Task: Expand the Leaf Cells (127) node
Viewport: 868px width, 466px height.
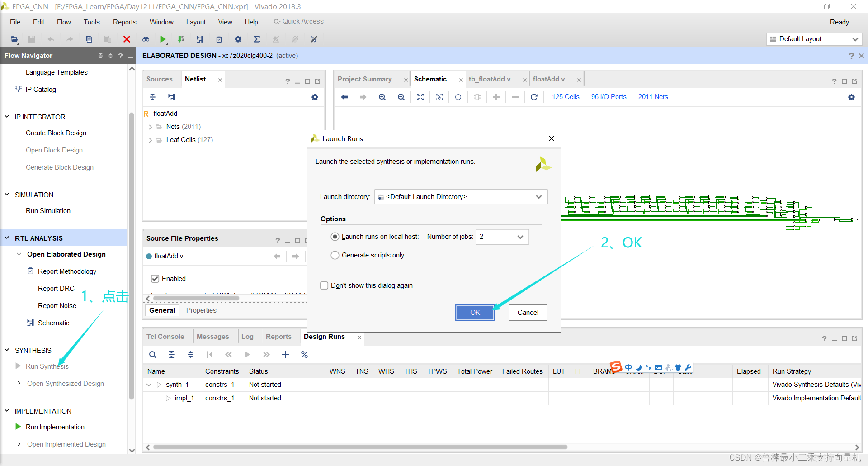Action: point(150,140)
